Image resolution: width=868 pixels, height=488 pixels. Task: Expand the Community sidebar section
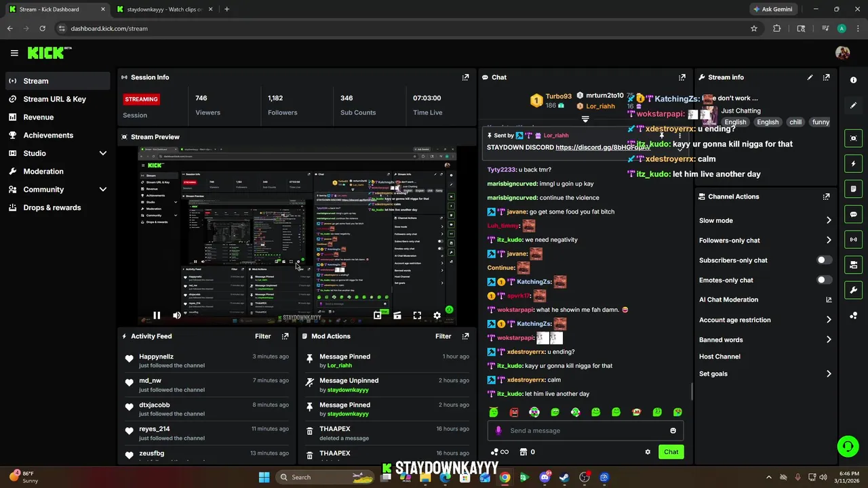point(103,190)
